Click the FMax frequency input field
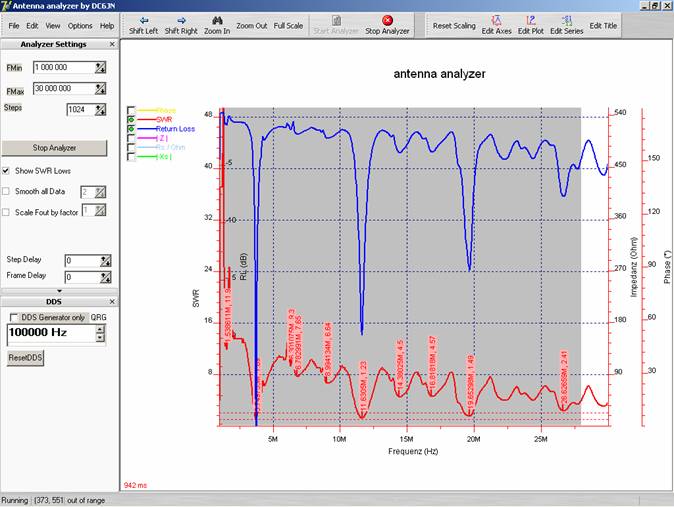674x507 pixels. click(62, 89)
